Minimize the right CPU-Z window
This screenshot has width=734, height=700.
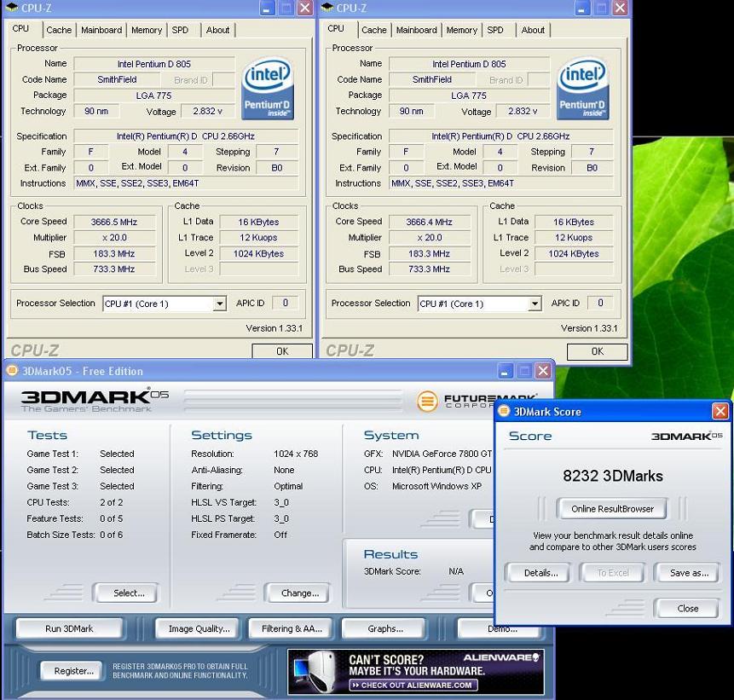point(582,8)
